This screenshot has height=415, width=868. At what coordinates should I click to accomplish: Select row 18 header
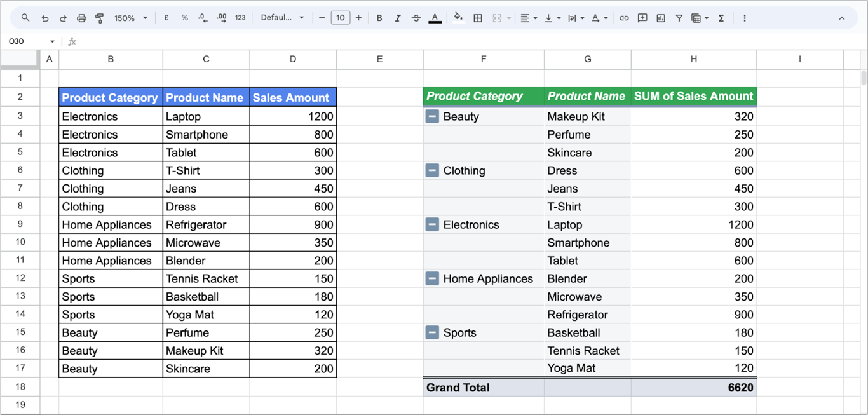click(x=20, y=387)
